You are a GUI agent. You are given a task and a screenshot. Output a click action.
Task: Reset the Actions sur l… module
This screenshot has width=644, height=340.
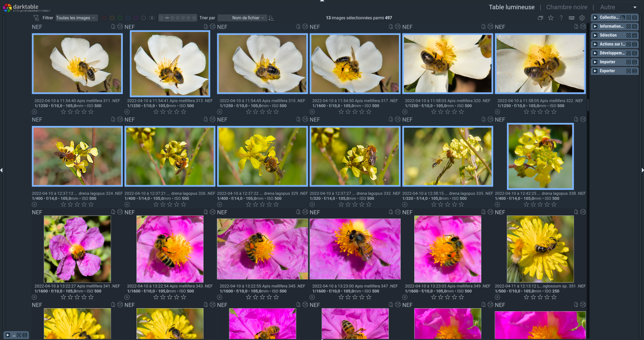(x=629, y=44)
